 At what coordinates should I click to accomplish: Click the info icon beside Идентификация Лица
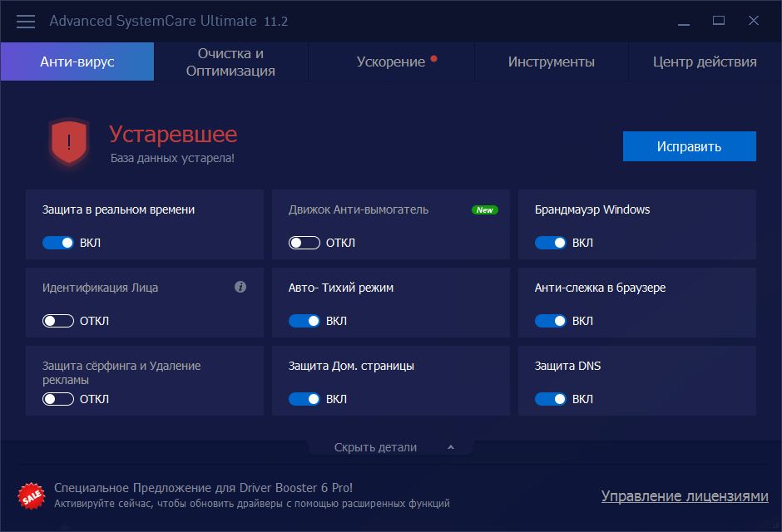point(240,287)
